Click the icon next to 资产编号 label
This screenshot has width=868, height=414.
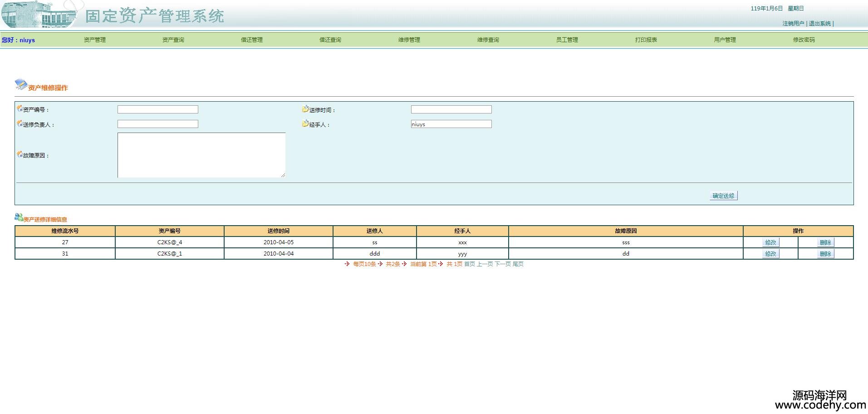20,108
